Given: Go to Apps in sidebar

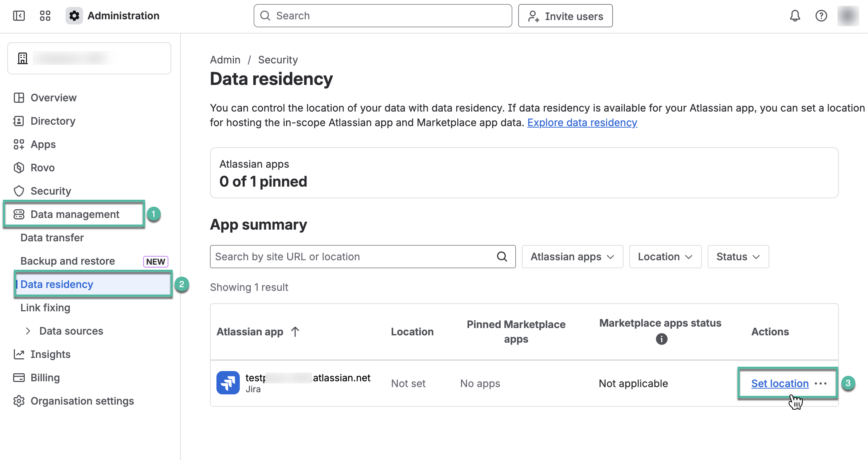Looking at the screenshot, I should point(43,144).
